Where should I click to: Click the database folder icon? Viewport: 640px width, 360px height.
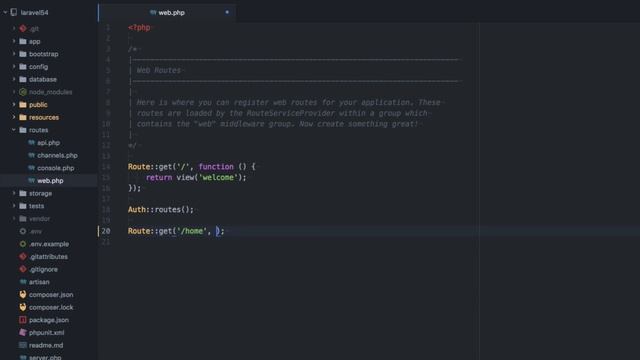point(23,79)
